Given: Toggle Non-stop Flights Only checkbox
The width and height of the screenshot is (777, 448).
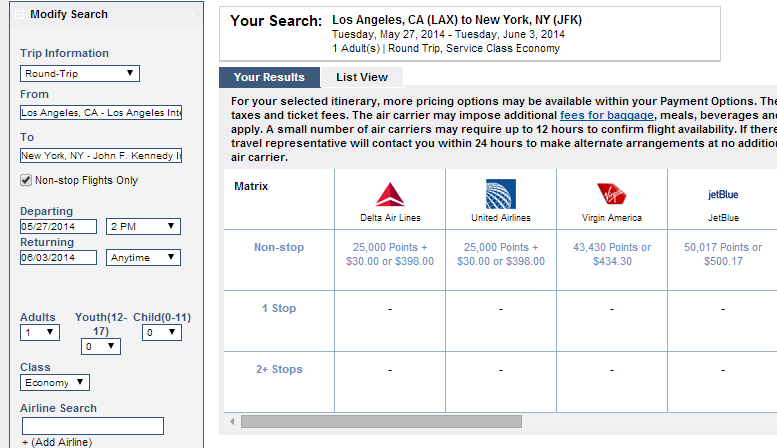Looking at the screenshot, I should pos(26,181).
